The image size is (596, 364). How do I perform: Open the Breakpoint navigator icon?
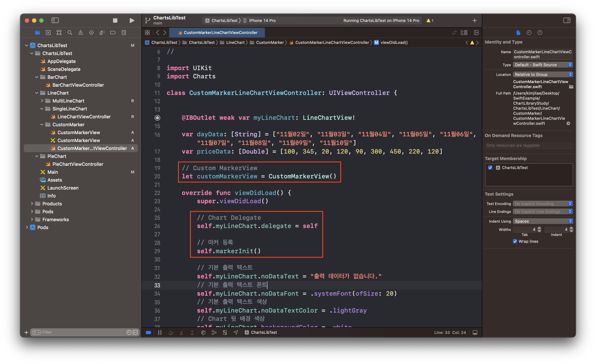[x=113, y=33]
